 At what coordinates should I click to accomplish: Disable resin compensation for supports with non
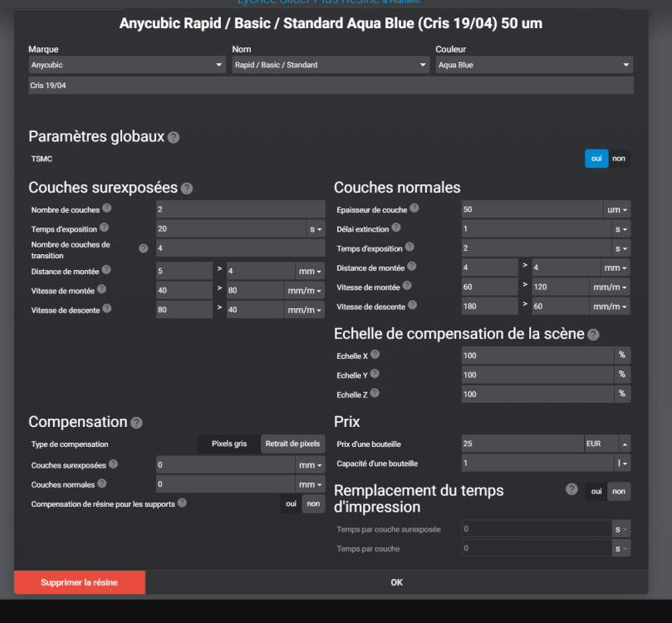tap(313, 504)
